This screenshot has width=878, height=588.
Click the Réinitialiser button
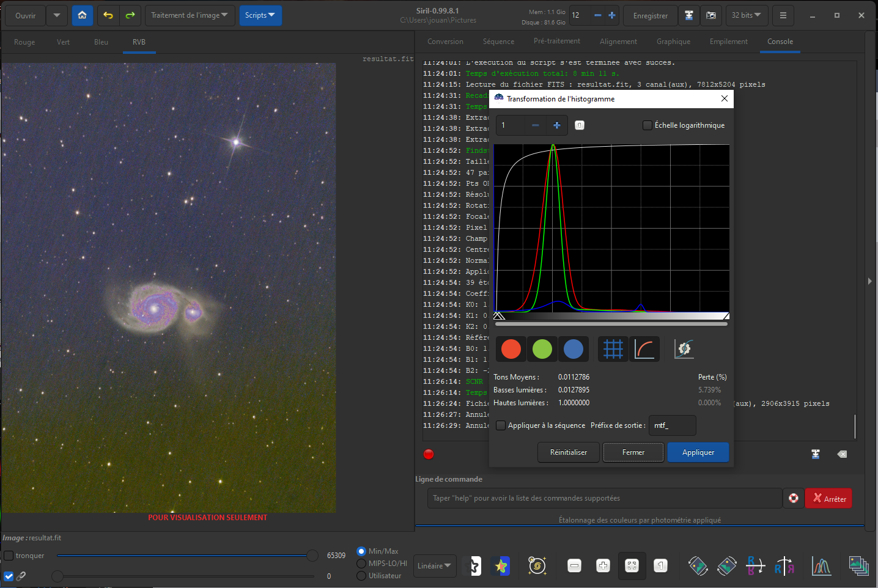click(568, 452)
